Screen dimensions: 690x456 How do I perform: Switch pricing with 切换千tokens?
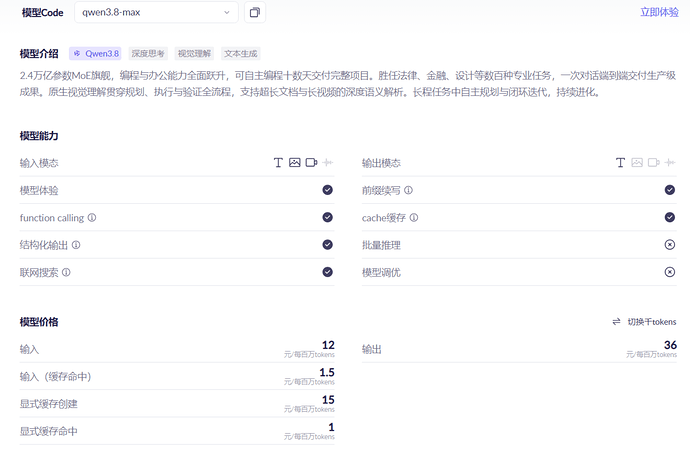[x=644, y=322]
